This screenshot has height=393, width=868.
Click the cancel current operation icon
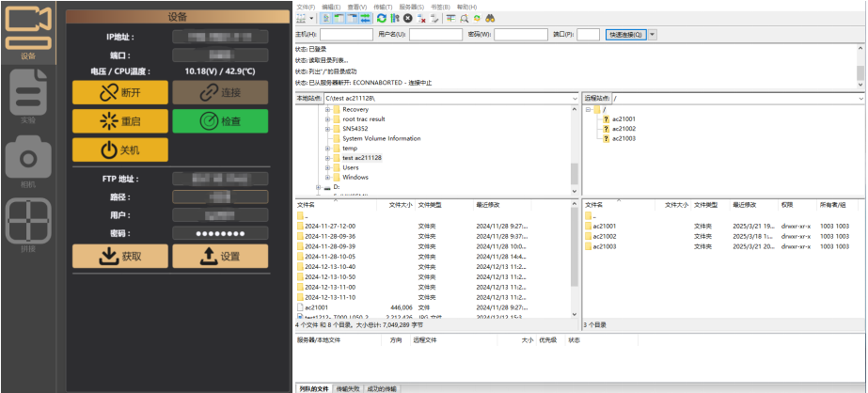pos(408,18)
